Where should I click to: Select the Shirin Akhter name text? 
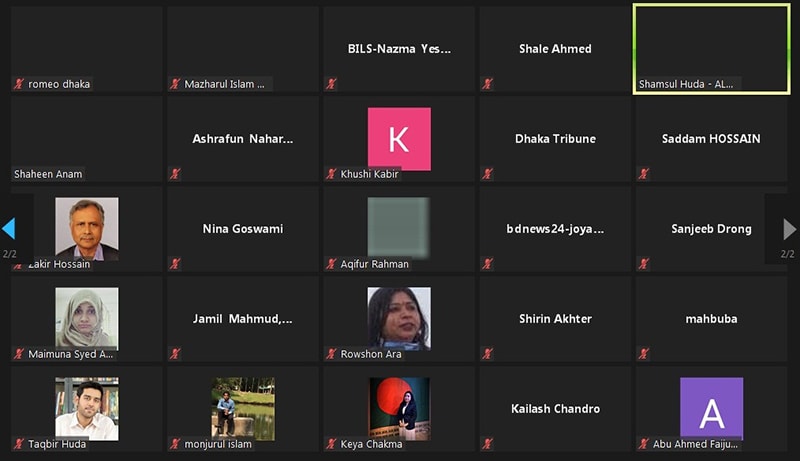(555, 319)
